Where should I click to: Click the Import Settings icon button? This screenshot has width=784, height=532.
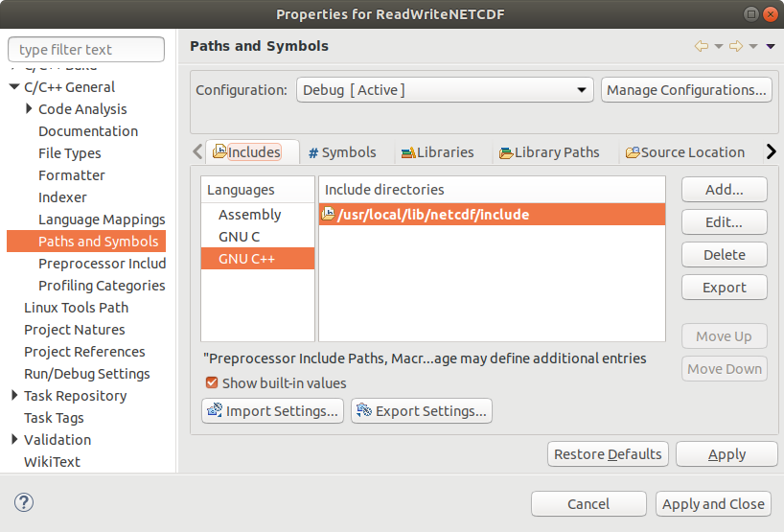coord(273,411)
